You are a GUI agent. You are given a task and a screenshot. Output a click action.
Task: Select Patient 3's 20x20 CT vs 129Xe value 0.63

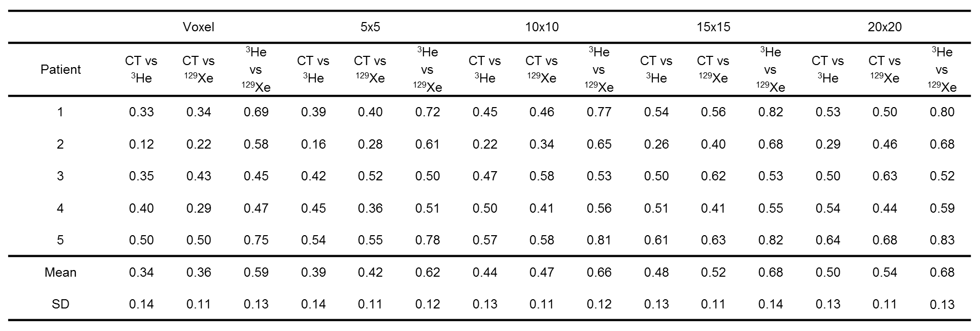(x=885, y=176)
